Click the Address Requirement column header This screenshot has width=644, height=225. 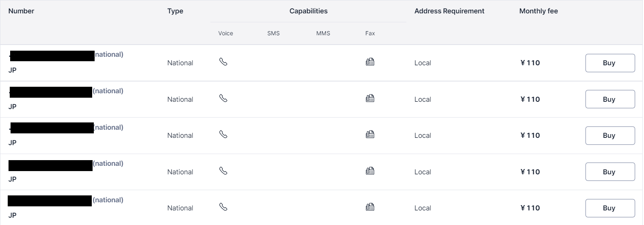pyautogui.click(x=449, y=11)
